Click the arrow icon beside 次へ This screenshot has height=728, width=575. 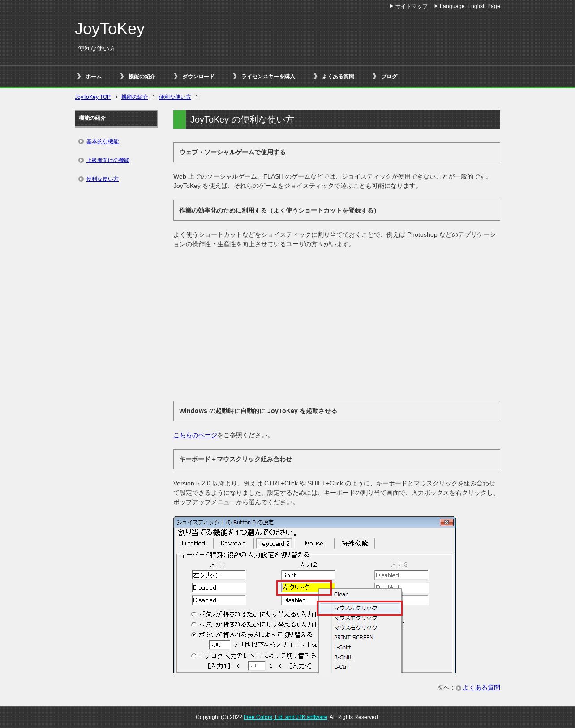point(459,688)
